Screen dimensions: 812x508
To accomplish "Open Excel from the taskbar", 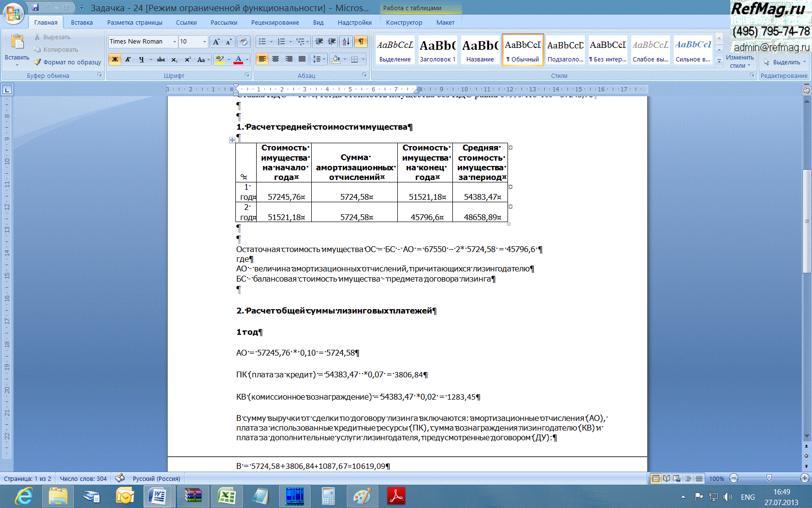I will point(226,496).
